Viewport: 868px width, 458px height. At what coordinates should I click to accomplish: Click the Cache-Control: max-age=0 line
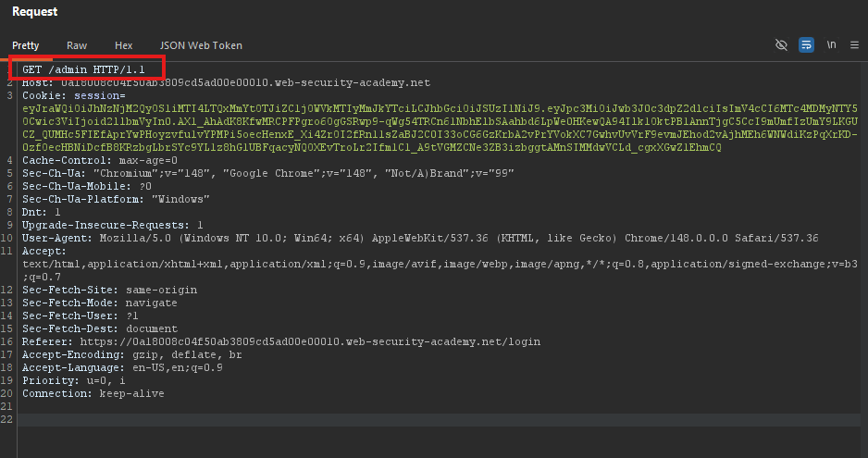coord(100,160)
